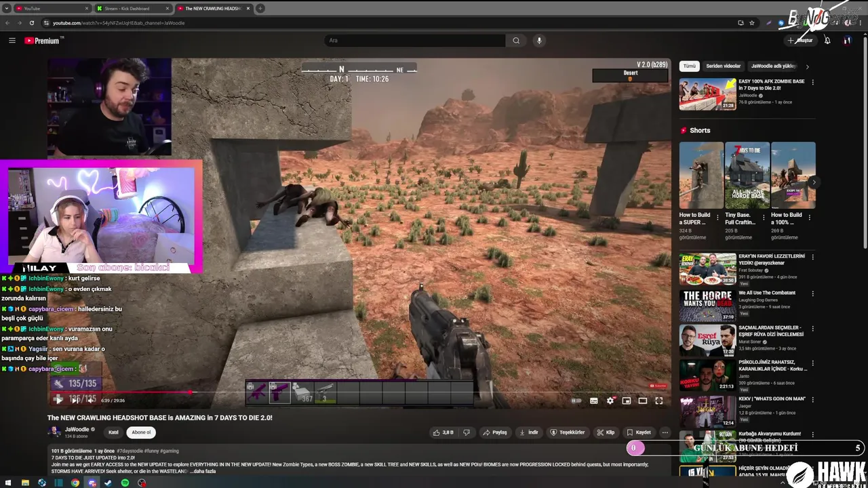Viewport: 868px width, 488px height.
Task: Open EASY 100% AFK ZOMBIE BASE thumbnail
Action: point(707,94)
